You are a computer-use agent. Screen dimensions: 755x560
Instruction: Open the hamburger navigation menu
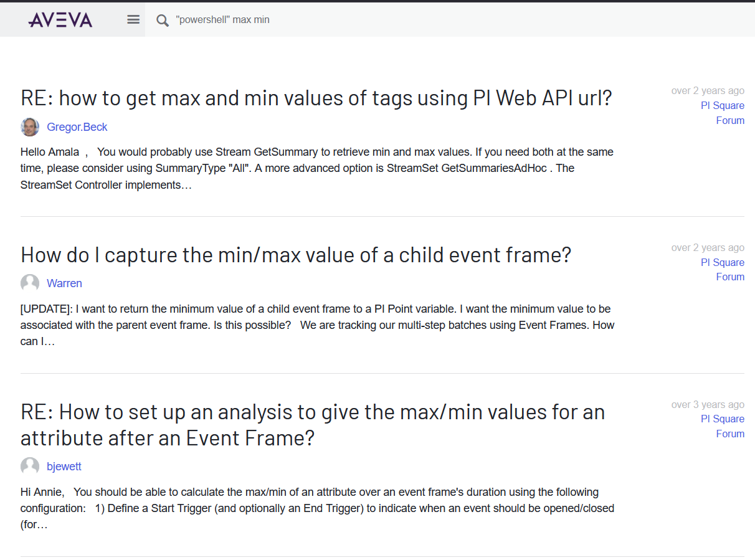tap(133, 20)
